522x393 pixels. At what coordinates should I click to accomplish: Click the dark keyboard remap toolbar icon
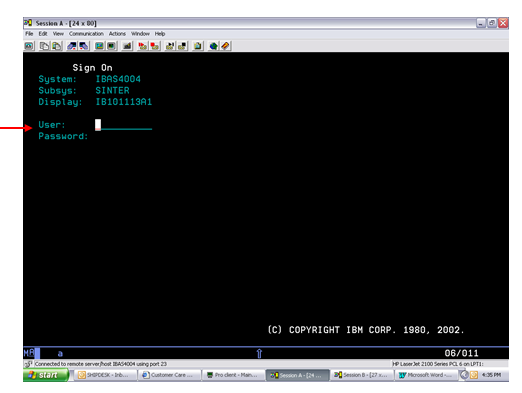click(x=127, y=46)
